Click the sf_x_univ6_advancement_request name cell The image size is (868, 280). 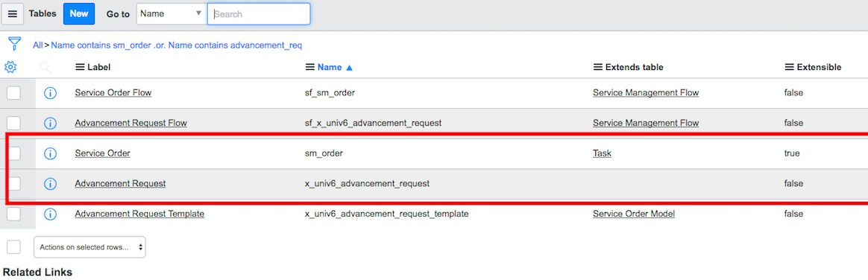click(x=373, y=123)
